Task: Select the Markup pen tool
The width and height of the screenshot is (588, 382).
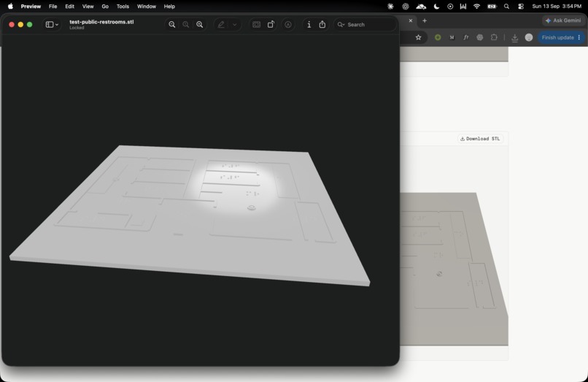Action: (x=221, y=24)
